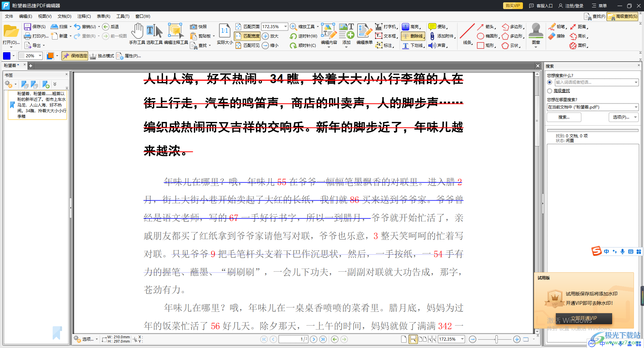Activate the edit annotation tool (编辑注释工具)
This screenshot has height=348, width=644.
click(x=176, y=33)
